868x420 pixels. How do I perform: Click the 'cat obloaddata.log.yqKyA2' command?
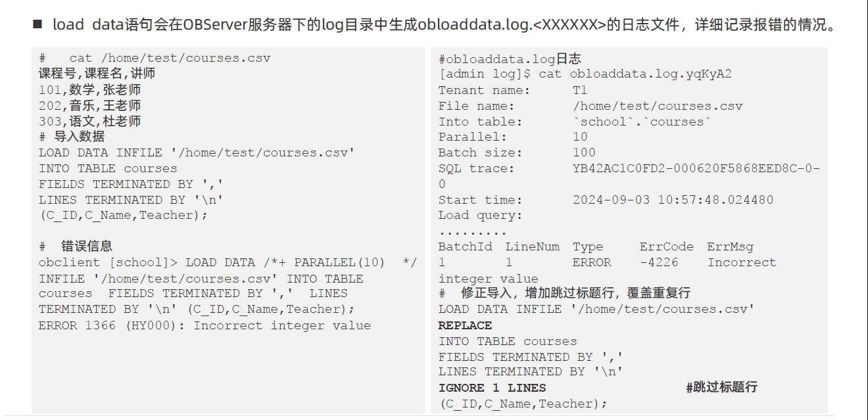tap(635, 74)
